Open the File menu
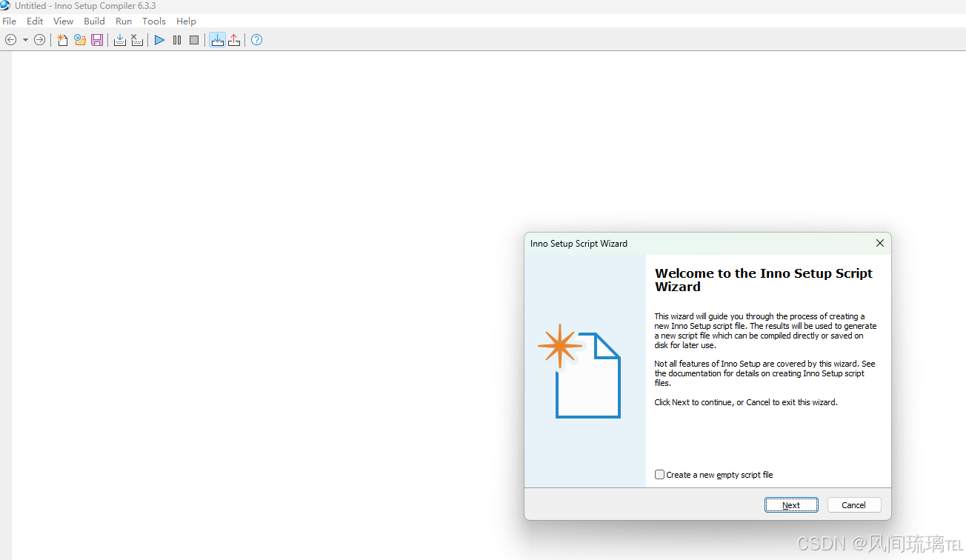Image resolution: width=966 pixels, height=560 pixels. 10,21
